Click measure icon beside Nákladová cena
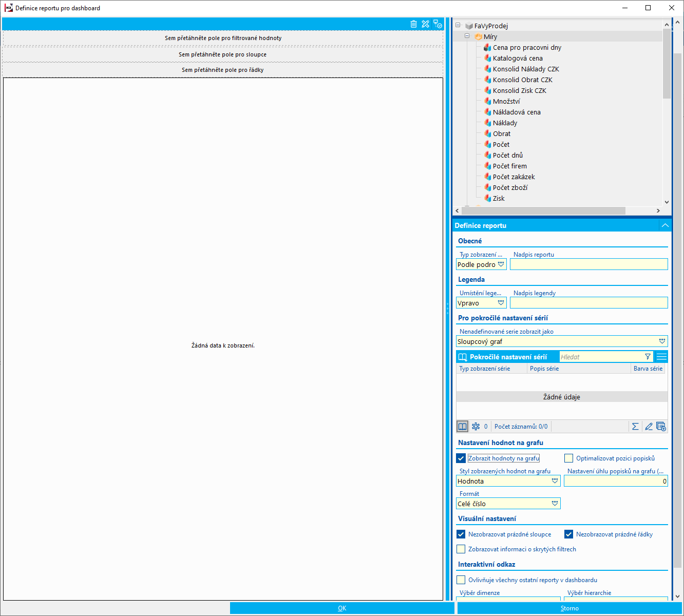 [x=487, y=112]
